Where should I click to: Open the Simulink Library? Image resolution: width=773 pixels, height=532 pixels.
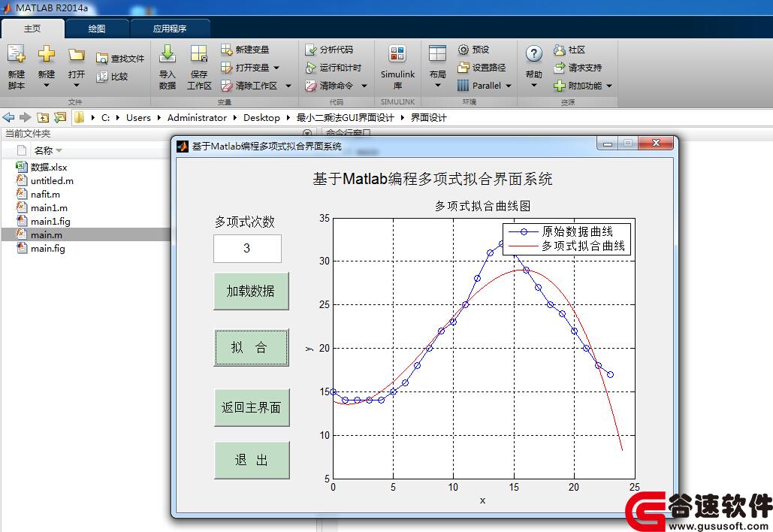coord(397,67)
